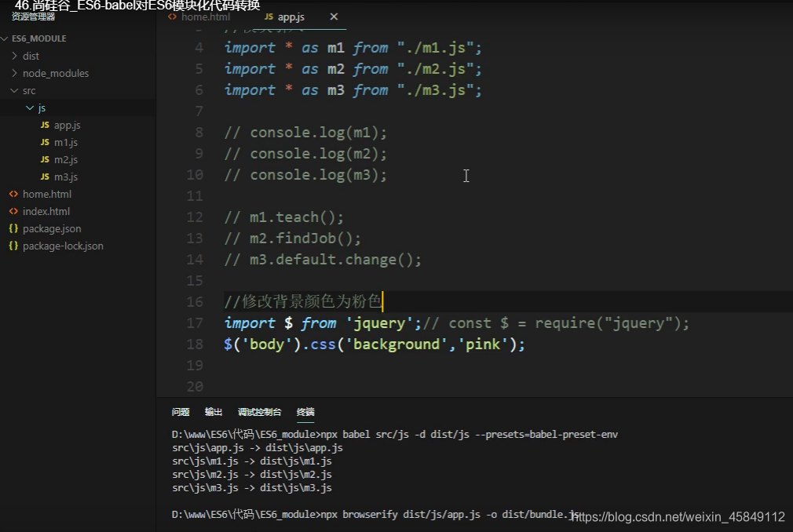Click the HTML icon beside index.html
Screen dimensions: 793x532
tap(13, 211)
